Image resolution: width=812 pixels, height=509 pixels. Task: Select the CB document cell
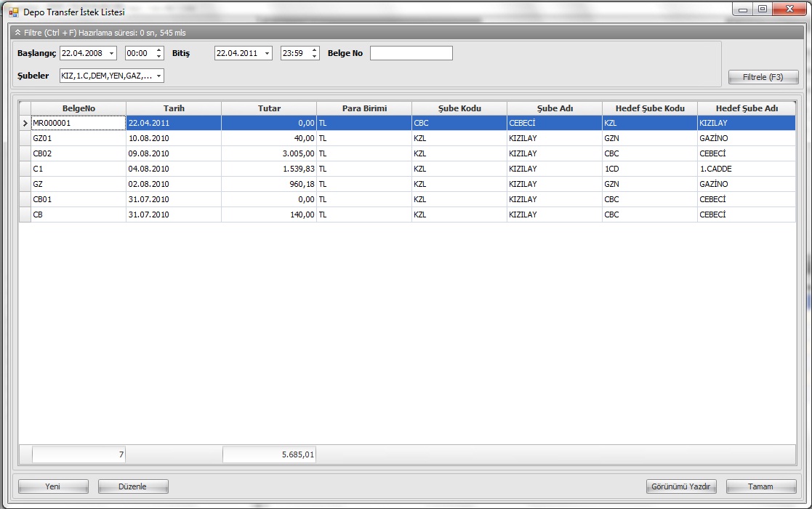click(79, 215)
